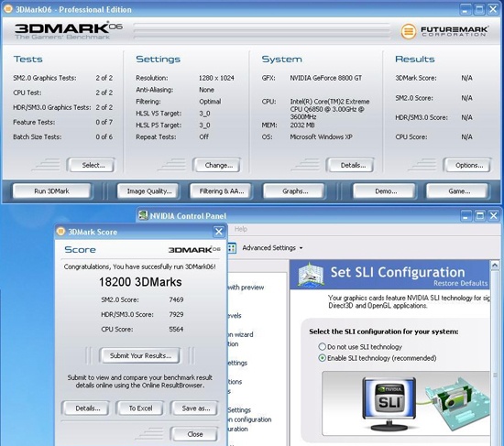Screen dimensions: 504x446
Task: Close the NVIDIA Control Panel window
Action: 493,215
